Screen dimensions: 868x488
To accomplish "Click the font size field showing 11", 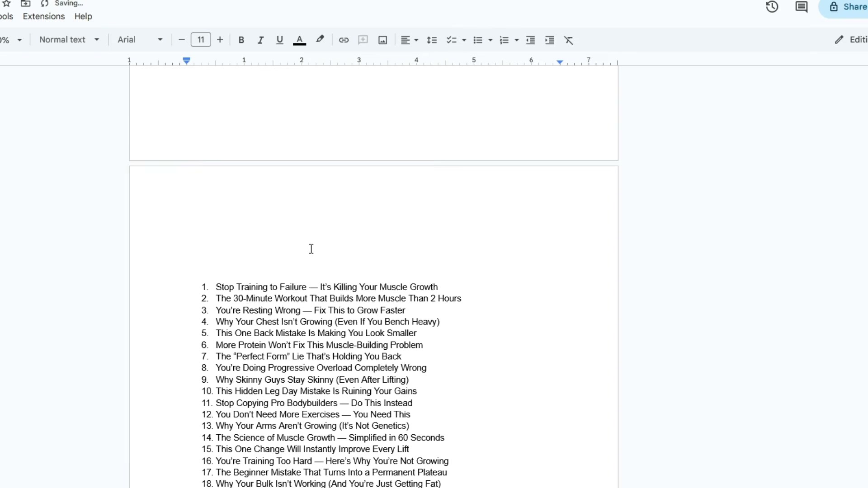I will [201, 40].
